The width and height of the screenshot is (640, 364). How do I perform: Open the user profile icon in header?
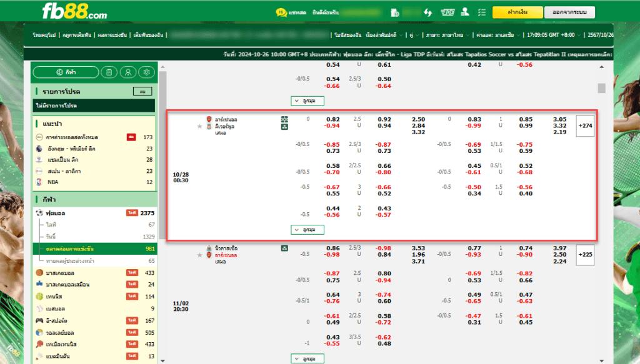(x=465, y=12)
